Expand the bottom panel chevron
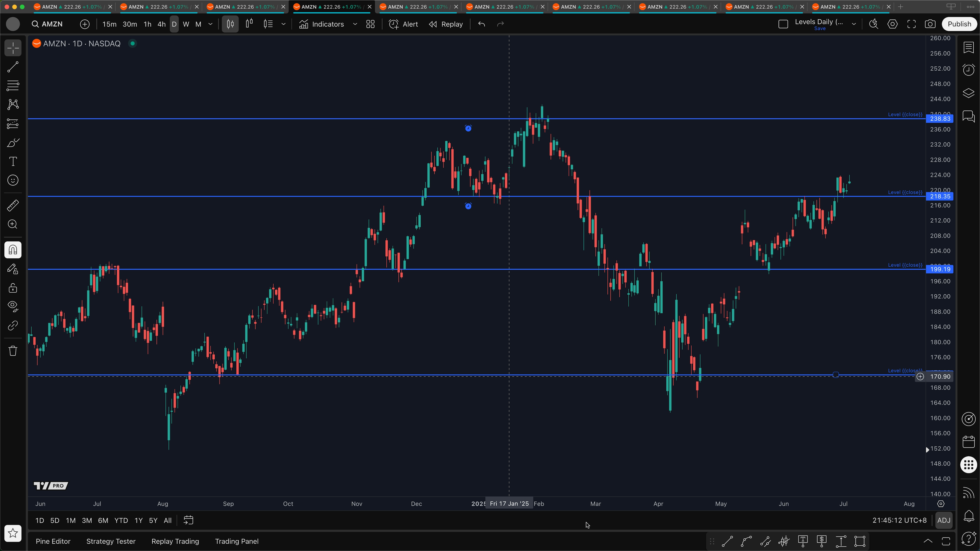Screen dimensions: 980x551 [x=928, y=541]
